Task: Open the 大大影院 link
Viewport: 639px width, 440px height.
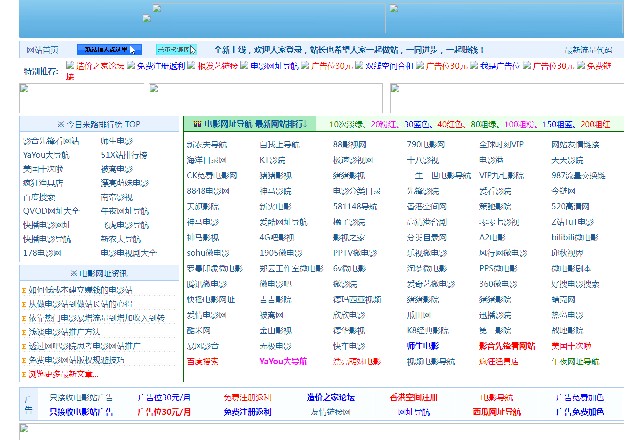Action: (x=567, y=160)
